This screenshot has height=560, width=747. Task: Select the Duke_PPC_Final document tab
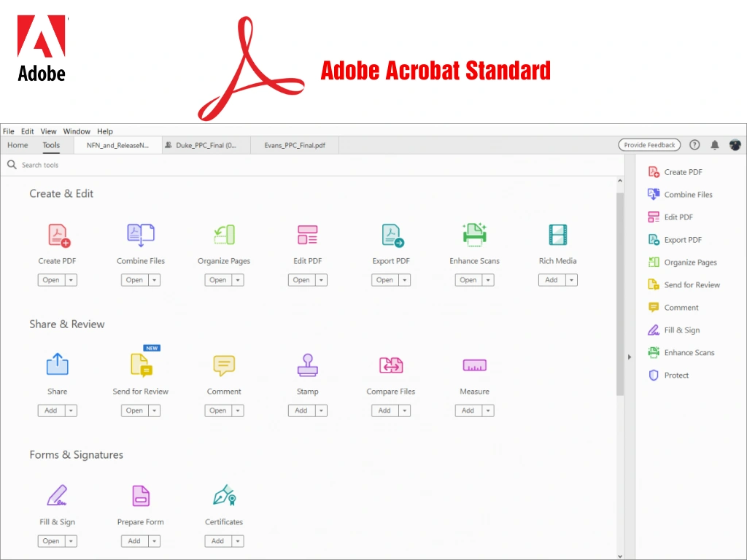click(206, 144)
